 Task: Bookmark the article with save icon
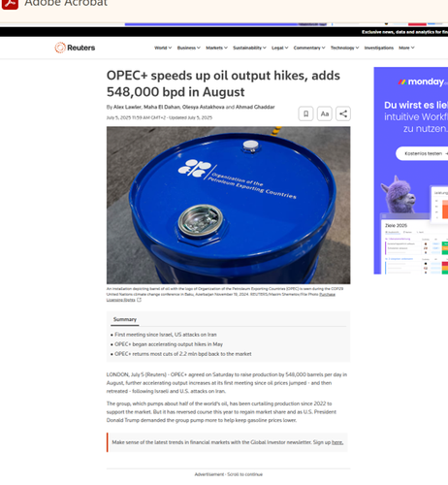coord(305,113)
